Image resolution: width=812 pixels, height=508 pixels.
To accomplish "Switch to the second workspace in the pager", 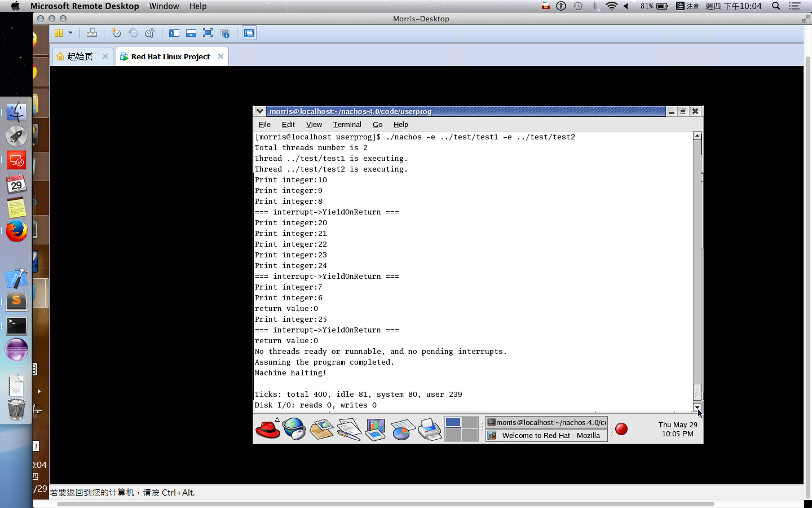I will click(470, 422).
